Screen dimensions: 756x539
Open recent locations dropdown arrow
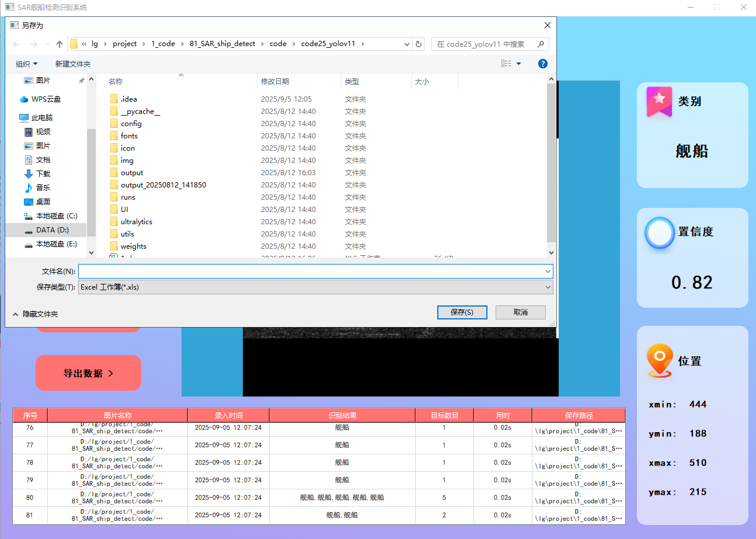(47, 44)
